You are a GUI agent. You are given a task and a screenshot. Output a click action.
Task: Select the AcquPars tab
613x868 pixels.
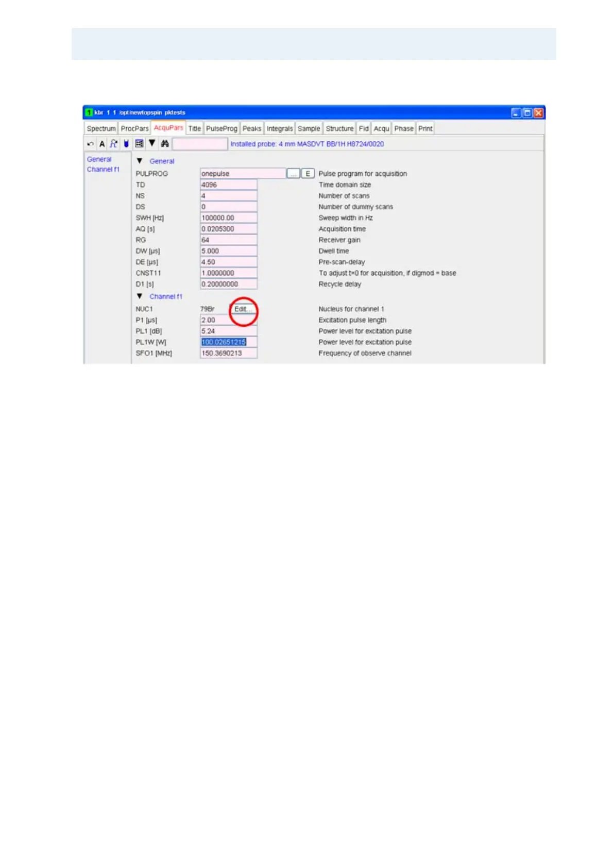[x=168, y=128]
